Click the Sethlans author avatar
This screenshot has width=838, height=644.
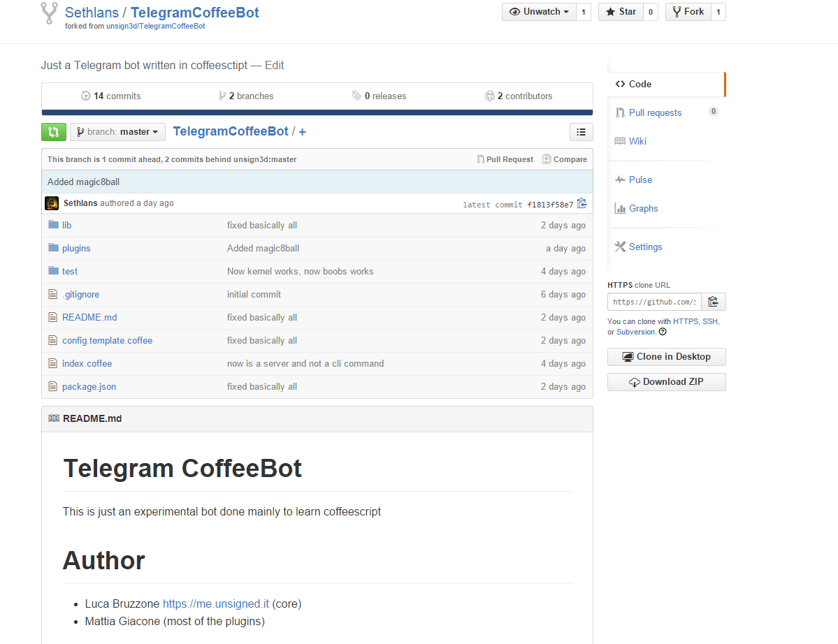pyautogui.click(x=52, y=203)
